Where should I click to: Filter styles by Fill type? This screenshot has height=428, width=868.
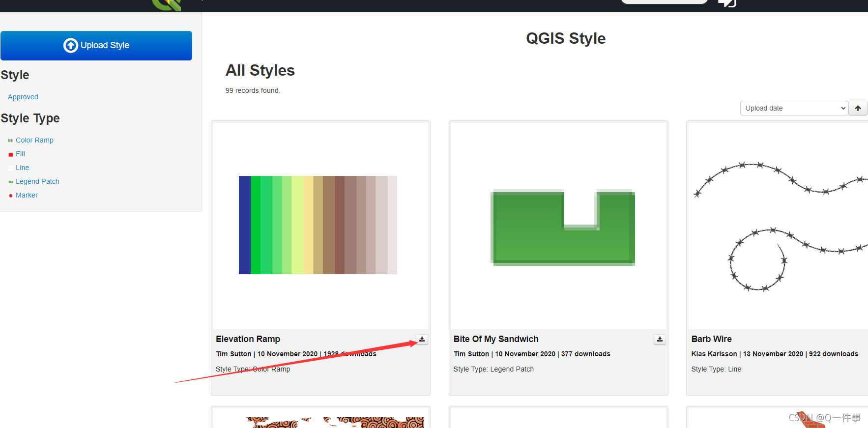pos(20,154)
